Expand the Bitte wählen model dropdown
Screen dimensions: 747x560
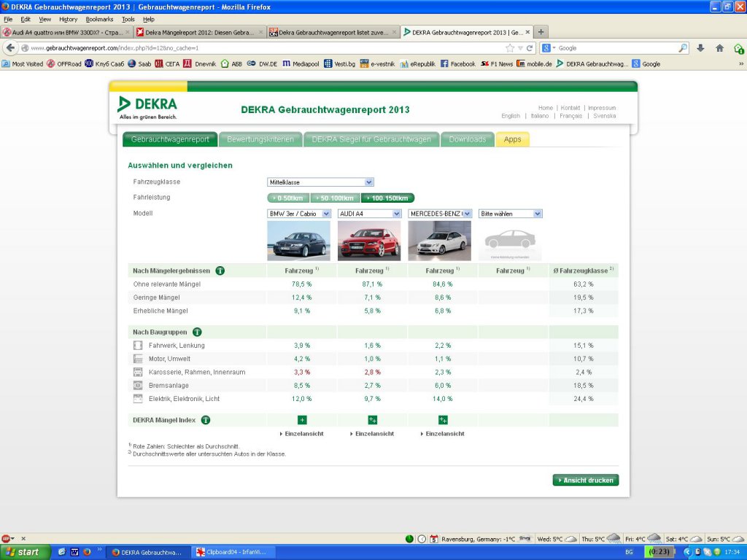click(510, 214)
